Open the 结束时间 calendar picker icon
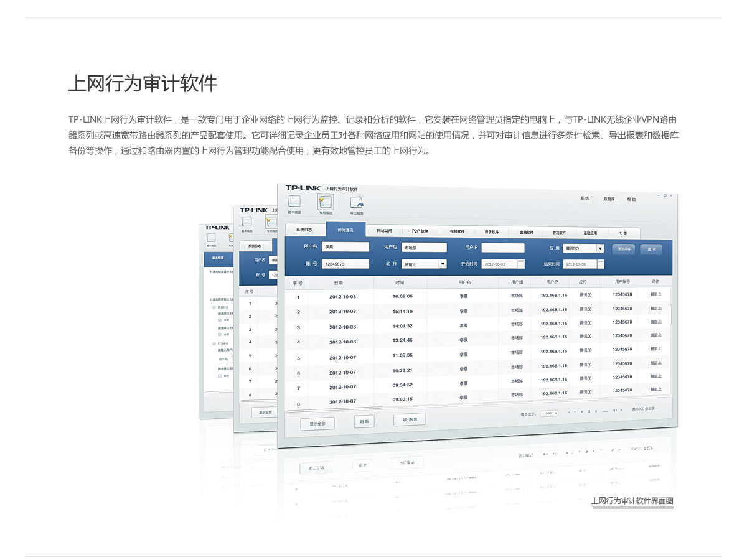Image resolution: width=747 pixels, height=560 pixels. 601,264
